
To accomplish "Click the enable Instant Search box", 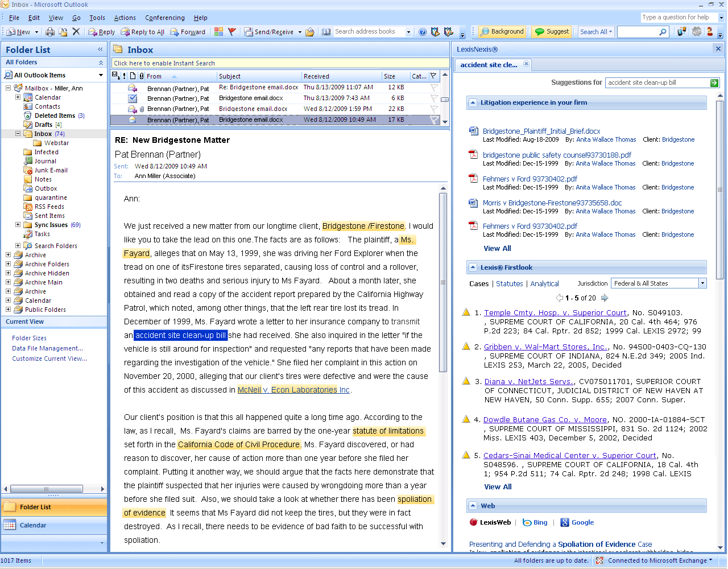I will pos(280,63).
